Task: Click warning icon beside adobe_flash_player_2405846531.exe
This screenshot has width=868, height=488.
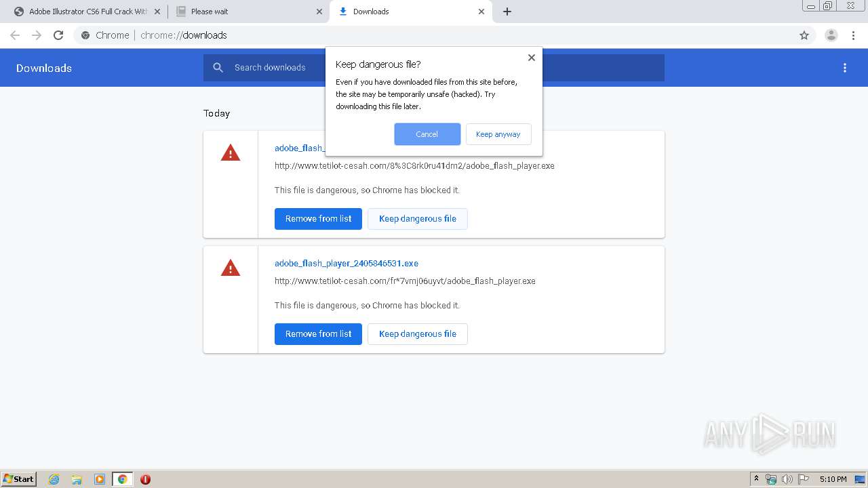Action: 231,268
